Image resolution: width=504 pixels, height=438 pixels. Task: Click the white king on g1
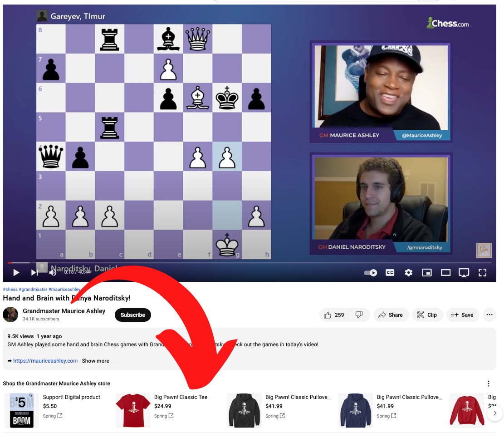coord(227,244)
